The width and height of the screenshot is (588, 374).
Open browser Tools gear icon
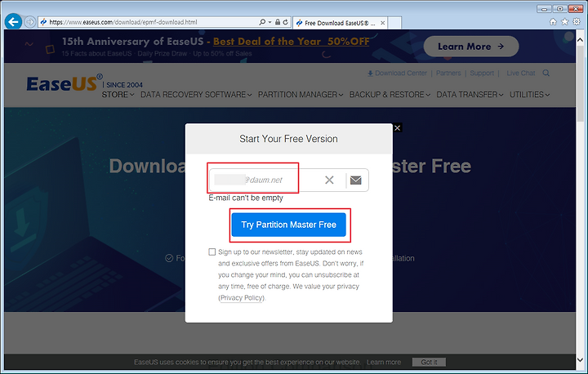tap(577, 22)
